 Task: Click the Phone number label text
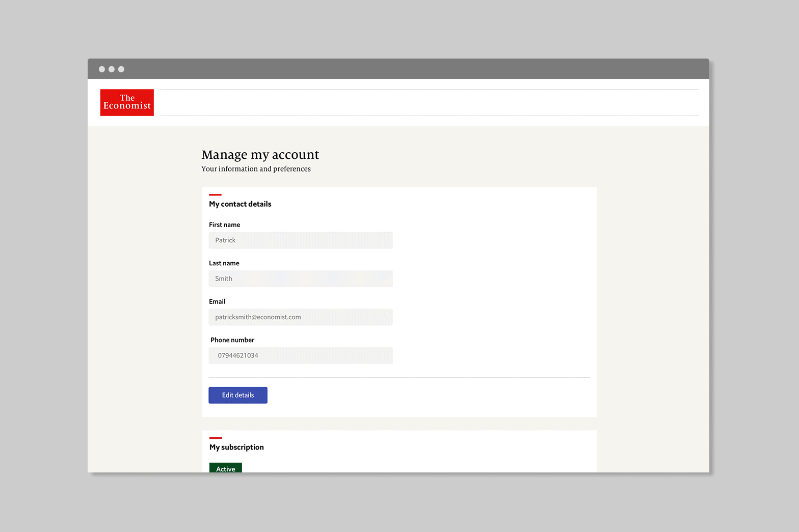pyautogui.click(x=232, y=340)
